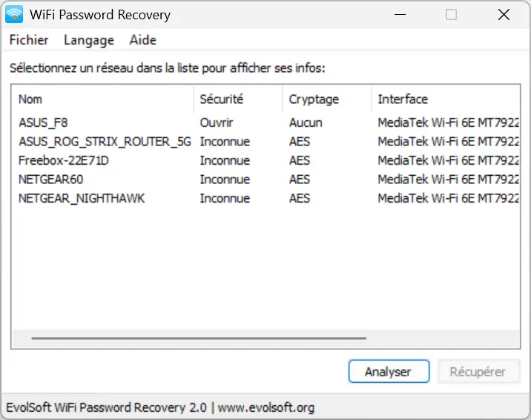Click the Analyser button
Screen dimensions: 531x420
[389, 372]
